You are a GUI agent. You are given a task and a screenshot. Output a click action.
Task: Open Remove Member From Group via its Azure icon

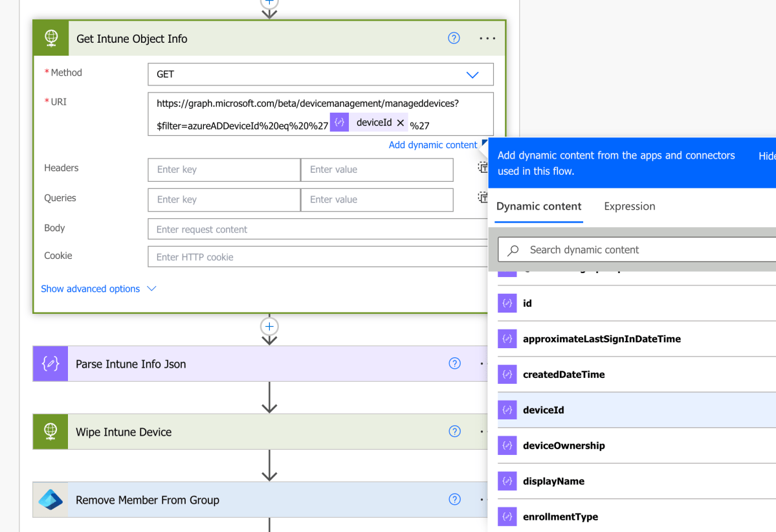[x=50, y=500]
